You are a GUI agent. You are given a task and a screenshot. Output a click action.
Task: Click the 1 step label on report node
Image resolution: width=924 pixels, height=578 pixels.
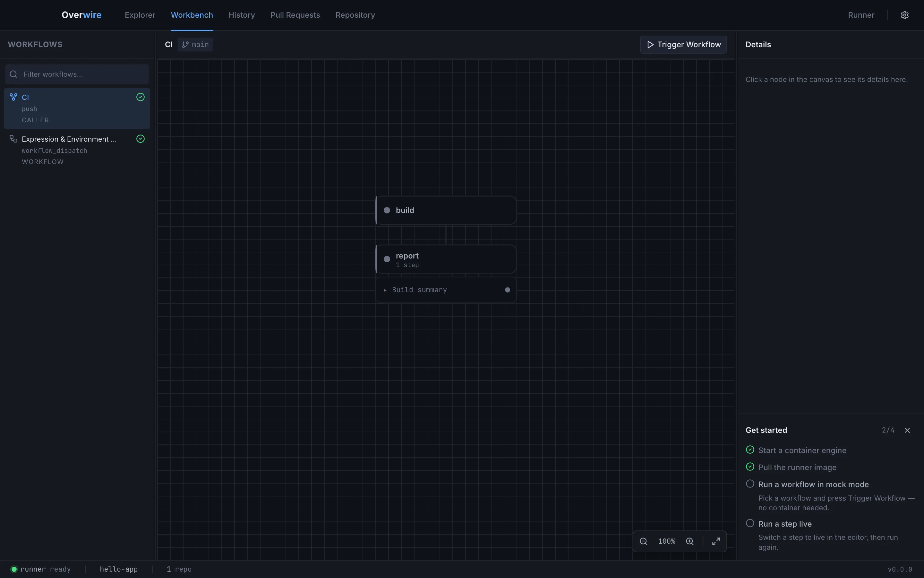pos(407,265)
